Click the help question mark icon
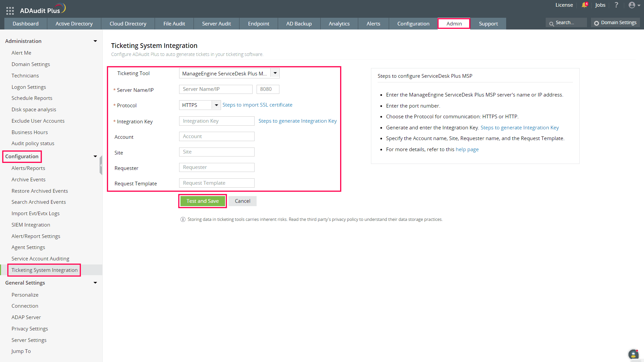The width and height of the screenshot is (644, 362). tap(616, 5)
